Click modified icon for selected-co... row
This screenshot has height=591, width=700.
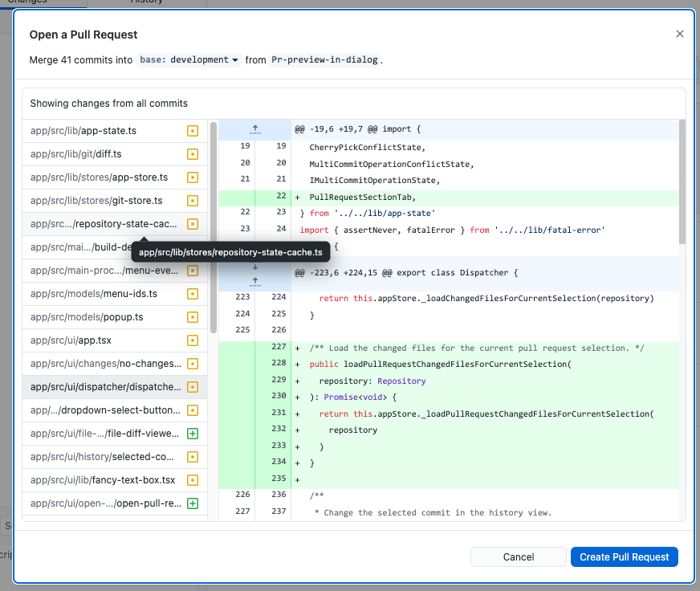[x=193, y=457]
